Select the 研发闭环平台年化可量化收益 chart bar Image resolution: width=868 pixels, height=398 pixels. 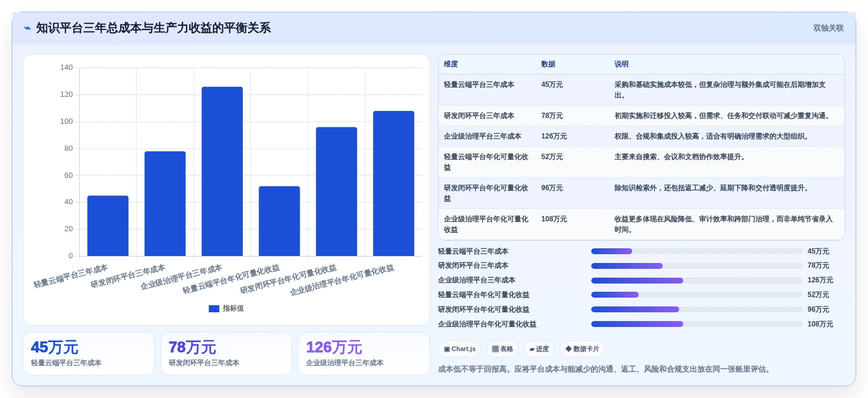coord(337,191)
